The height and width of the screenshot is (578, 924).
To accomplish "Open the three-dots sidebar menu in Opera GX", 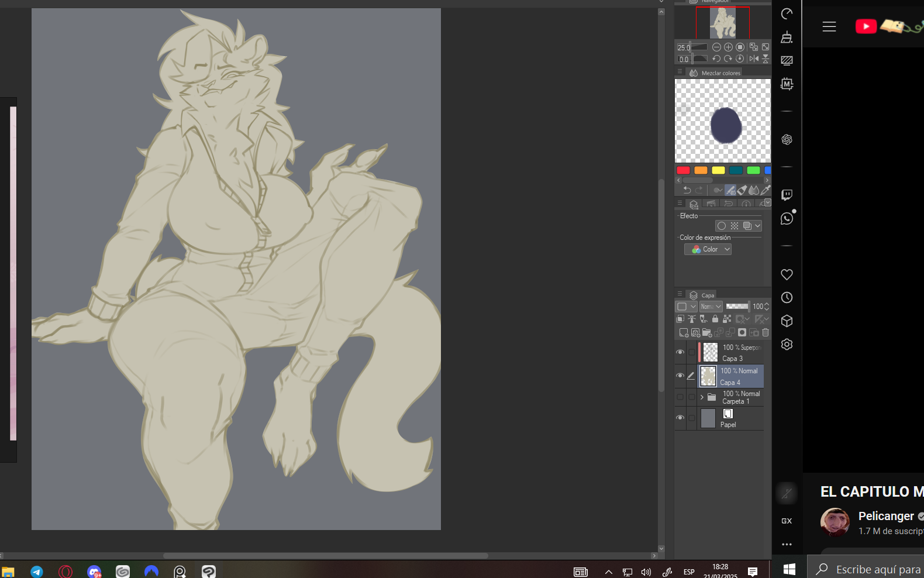I will coord(787,545).
